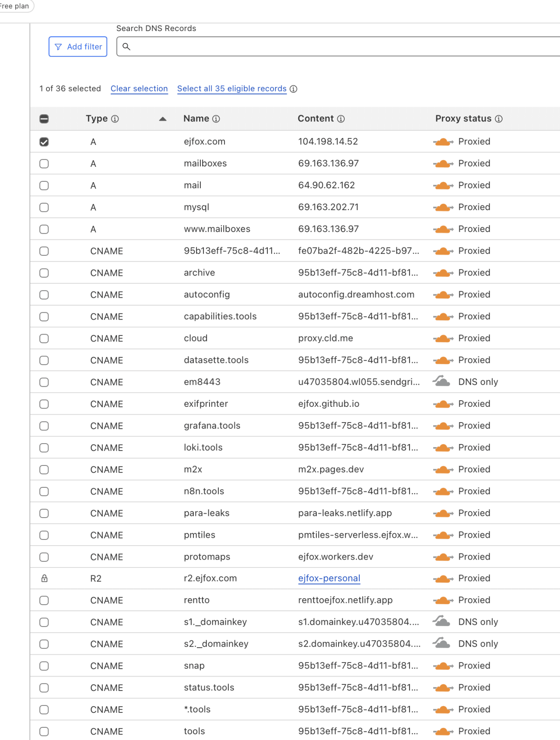Click the info icon beside Proxy status header
560x740 pixels.
pos(499,119)
